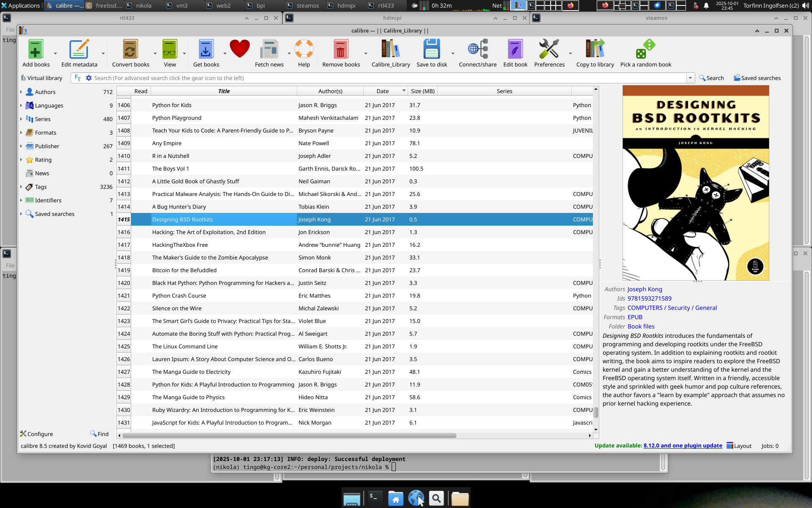
Task: Toggle full text search FT icon
Action: pos(78,78)
